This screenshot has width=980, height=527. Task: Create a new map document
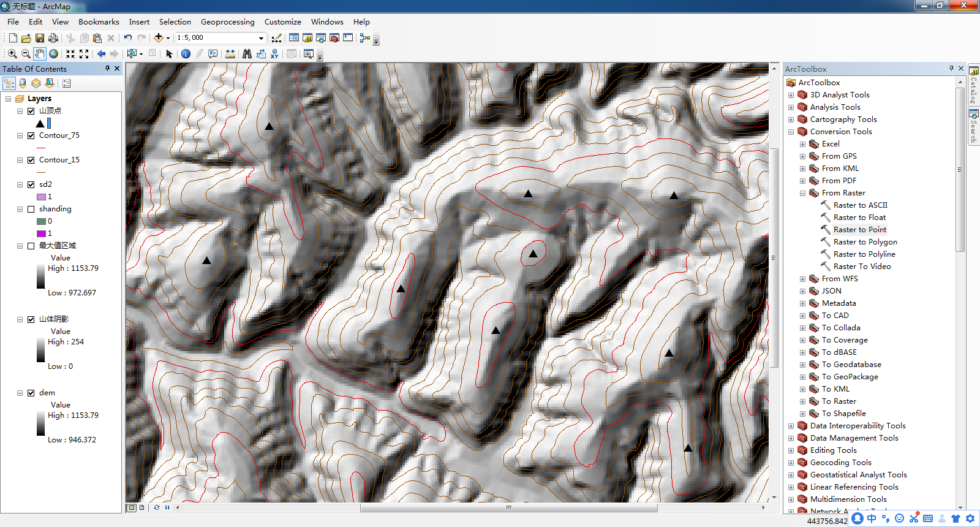pyautogui.click(x=13, y=38)
